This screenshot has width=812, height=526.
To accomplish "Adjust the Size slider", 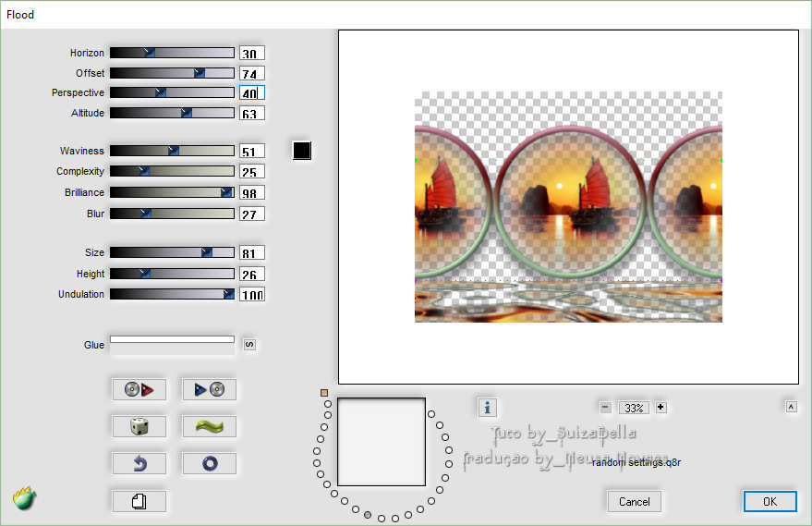I will [172, 252].
